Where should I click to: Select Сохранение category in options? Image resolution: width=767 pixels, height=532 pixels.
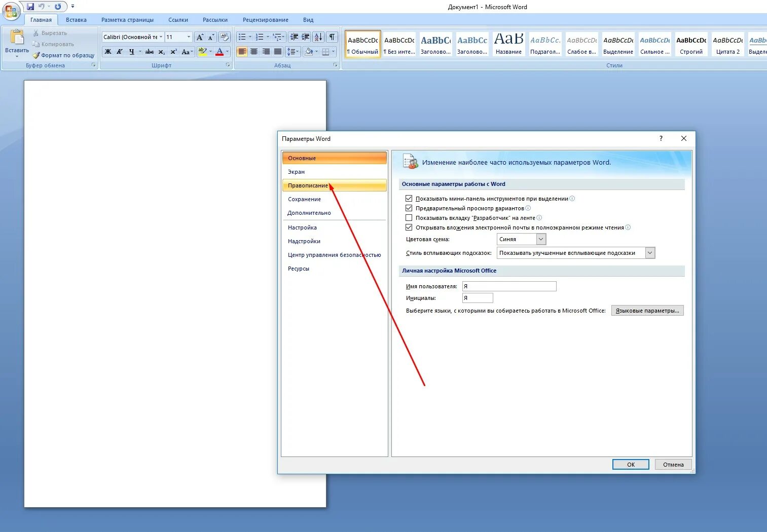pos(334,199)
